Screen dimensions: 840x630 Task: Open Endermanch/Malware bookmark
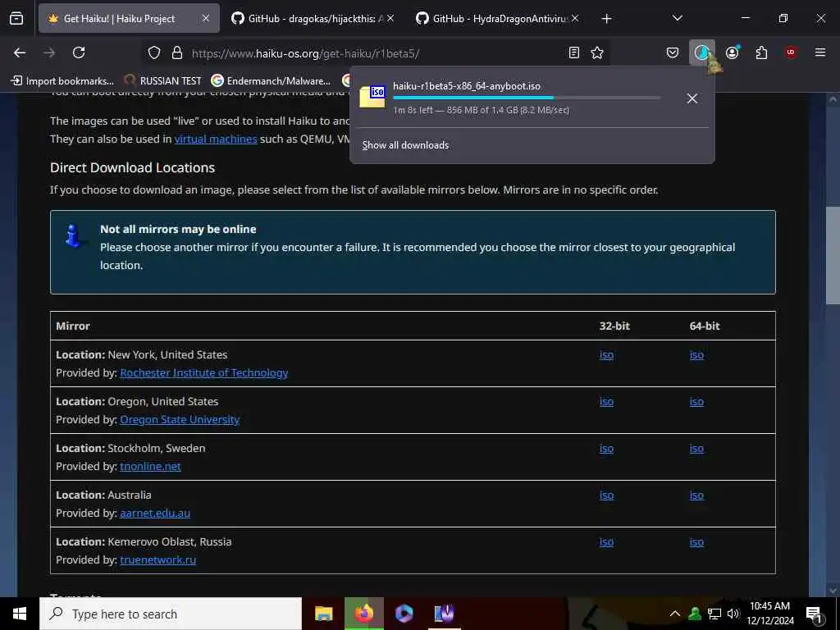point(271,81)
